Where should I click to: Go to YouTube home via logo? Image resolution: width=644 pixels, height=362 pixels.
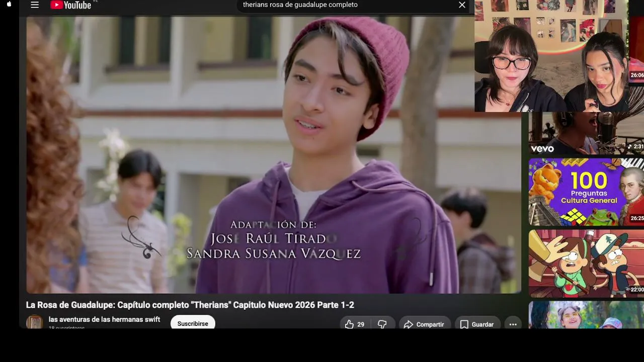[71, 5]
